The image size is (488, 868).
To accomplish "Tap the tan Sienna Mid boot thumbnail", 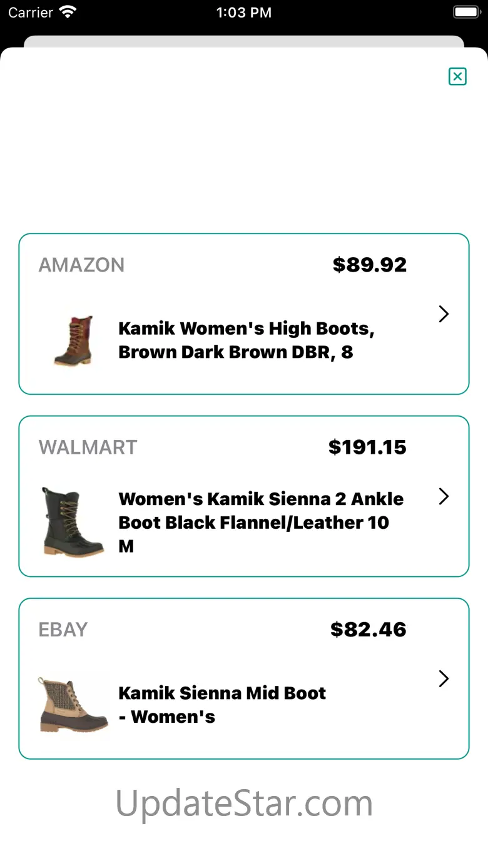I will [x=73, y=705].
